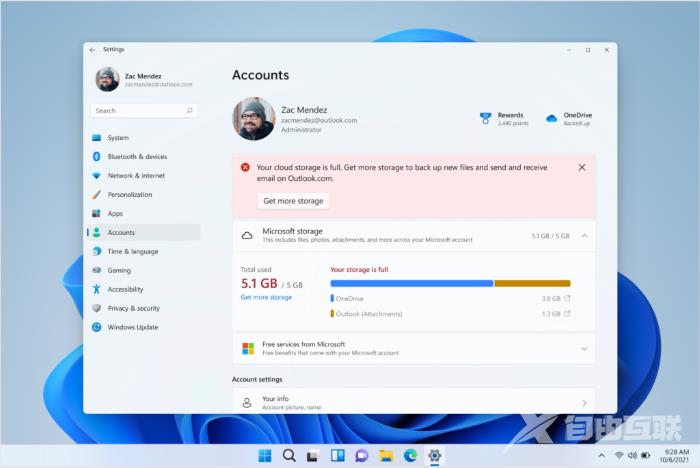Screen dimensions: 700x468
Task: Expand Free services from Microsoft chevron
Action: (584, 349)
